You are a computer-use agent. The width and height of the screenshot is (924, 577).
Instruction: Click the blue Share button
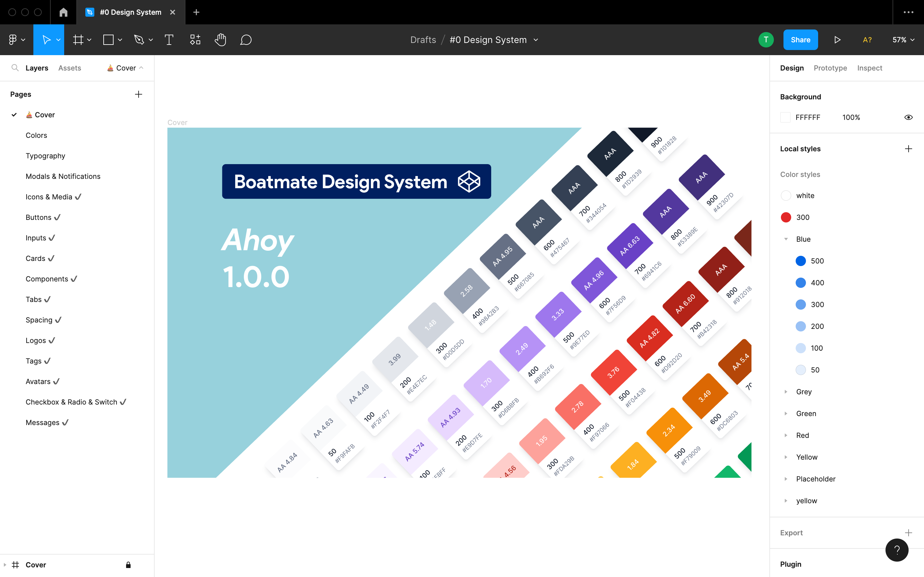point(800,40)
